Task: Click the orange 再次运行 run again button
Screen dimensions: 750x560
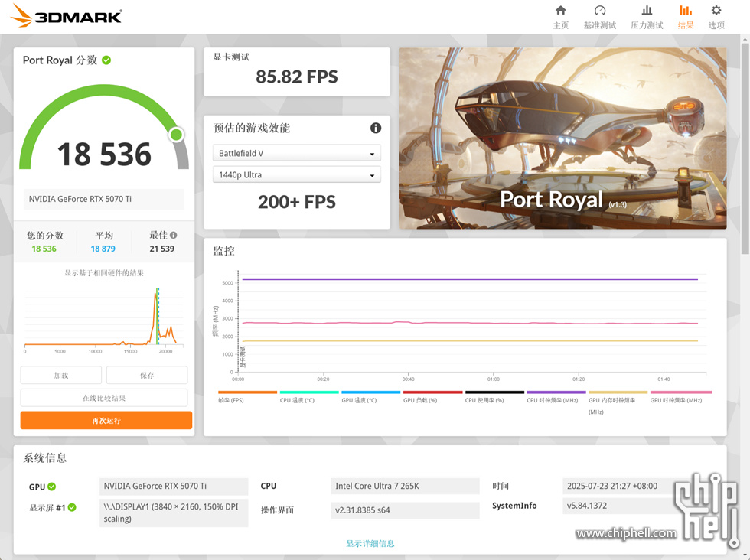Action: 106,420
